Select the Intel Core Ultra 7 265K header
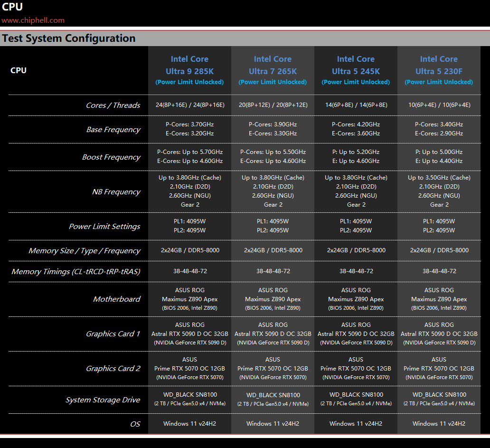 click(273, 65)
